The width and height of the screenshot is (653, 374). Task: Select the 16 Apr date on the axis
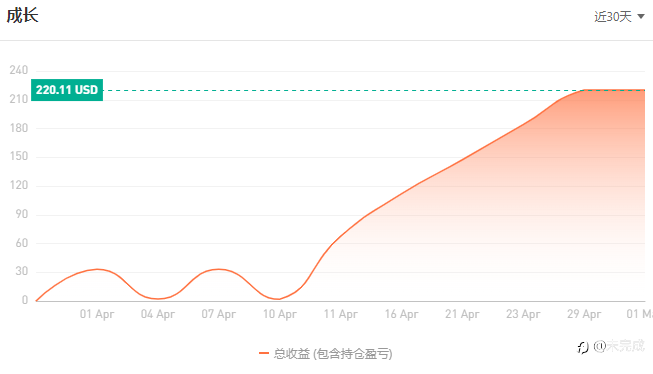401,314
